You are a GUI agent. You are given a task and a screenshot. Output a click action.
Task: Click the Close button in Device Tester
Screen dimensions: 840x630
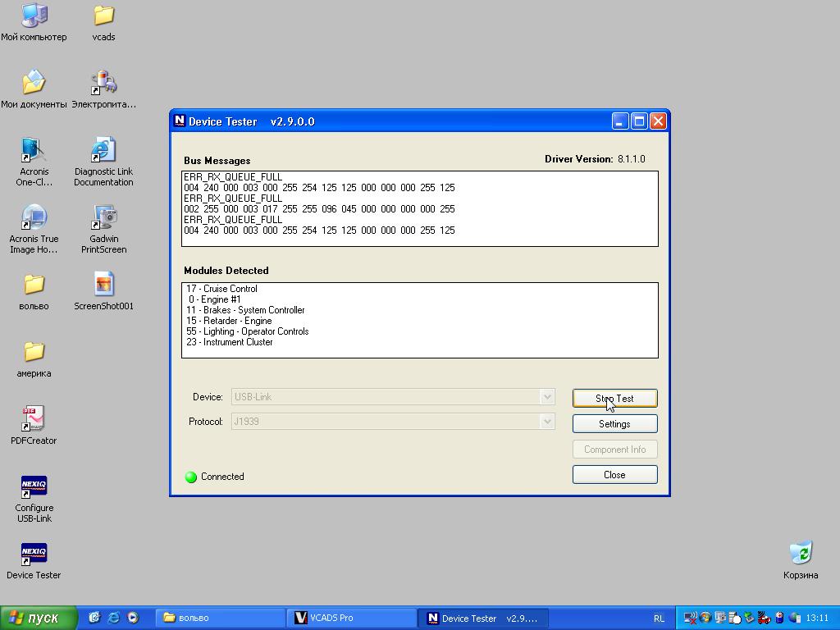[x=614, y=475]
